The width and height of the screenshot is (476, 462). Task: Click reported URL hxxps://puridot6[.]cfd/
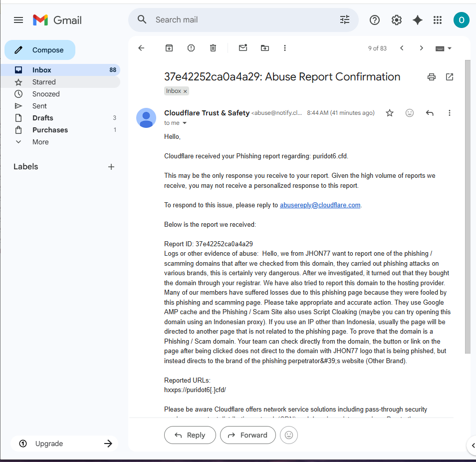tap(195, 390)
